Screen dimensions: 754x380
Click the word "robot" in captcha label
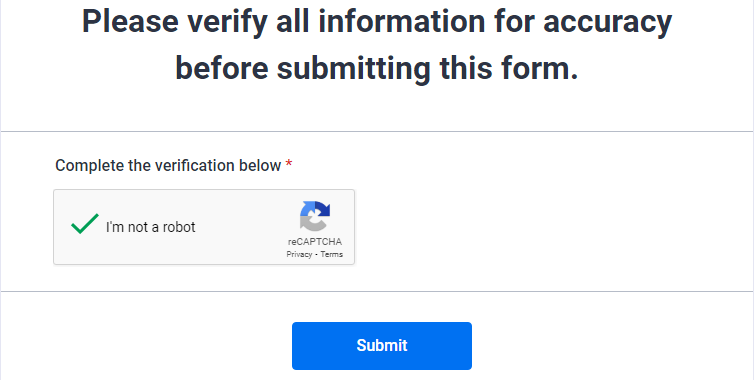(x=179, y=227)
